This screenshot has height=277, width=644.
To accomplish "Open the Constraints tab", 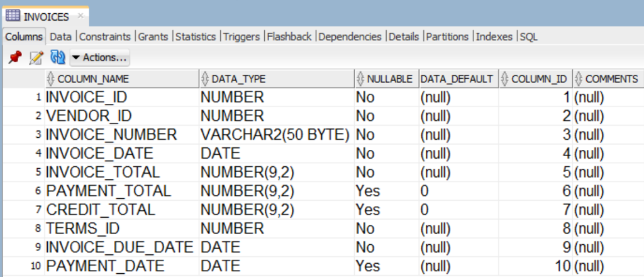I will click(105, 37).
